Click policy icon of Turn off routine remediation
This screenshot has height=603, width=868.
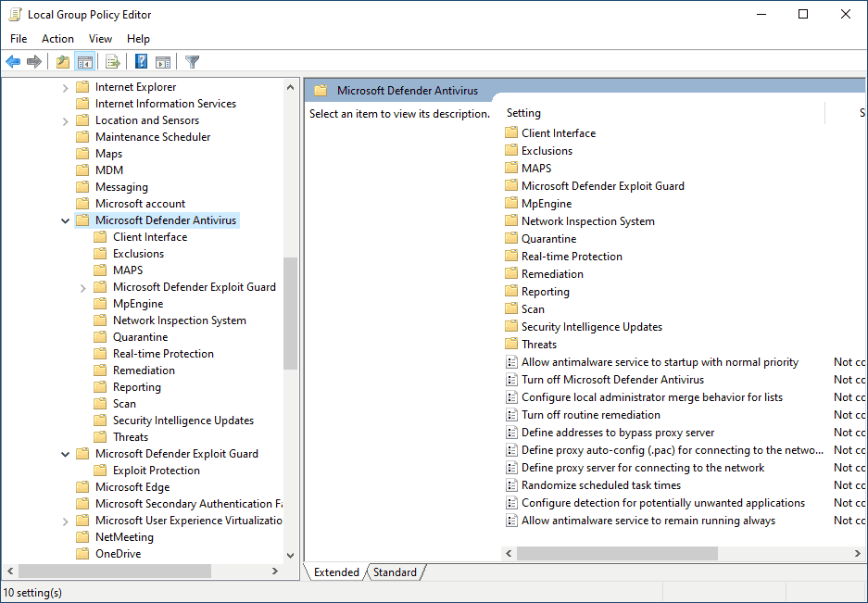click(x=511, y=415)
